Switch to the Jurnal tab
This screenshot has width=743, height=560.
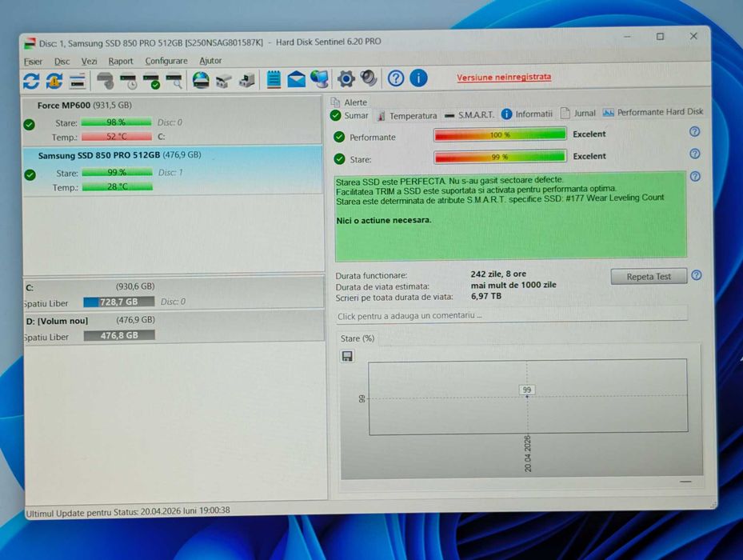click(578, 114)
